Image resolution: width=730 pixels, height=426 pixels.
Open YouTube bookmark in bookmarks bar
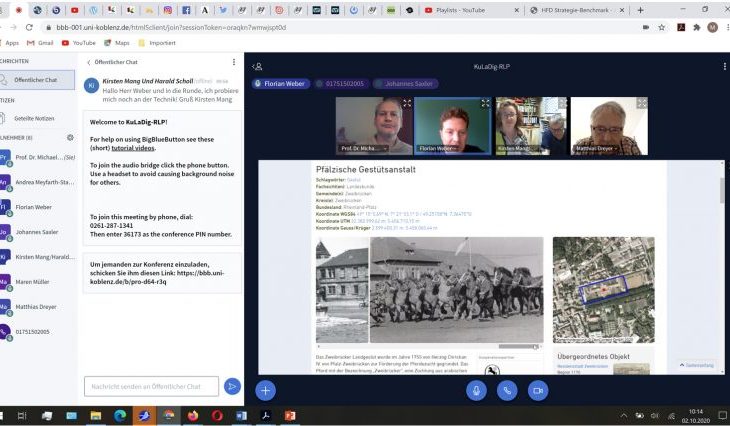coord(78,43)
